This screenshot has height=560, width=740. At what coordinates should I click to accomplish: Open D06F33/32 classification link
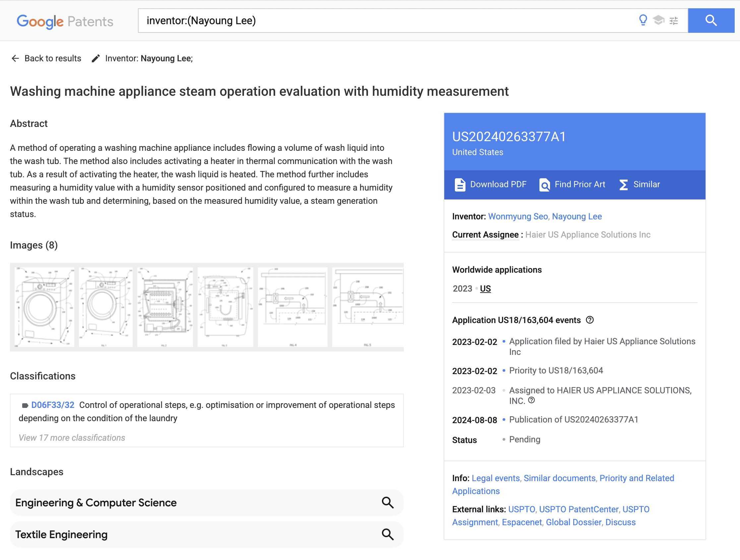(x=52, y=405)
